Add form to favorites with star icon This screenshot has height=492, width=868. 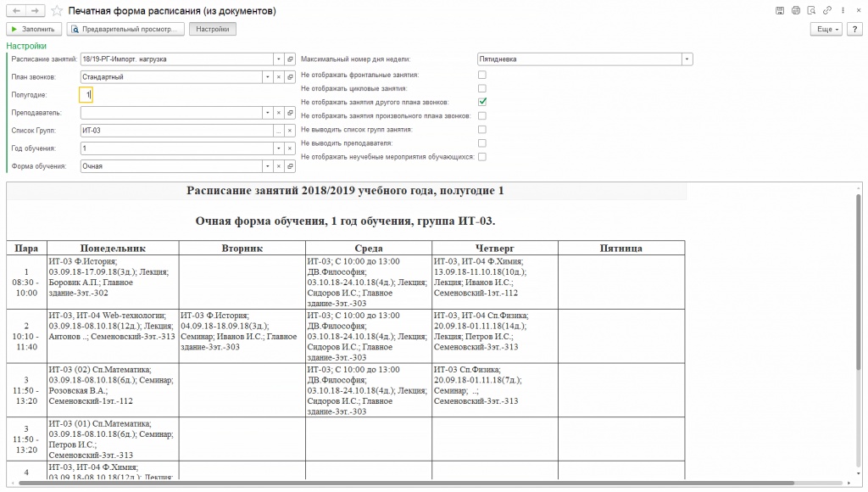click(56, 11)
